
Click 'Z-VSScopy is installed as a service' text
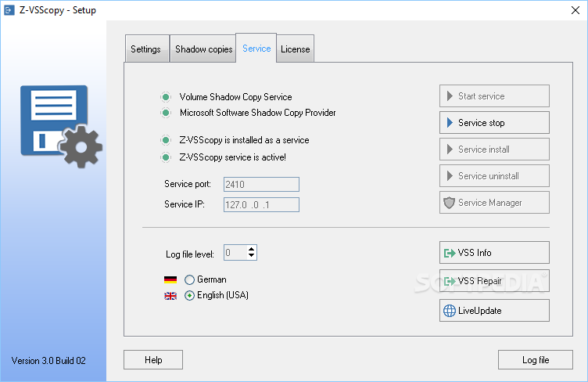click(244, 140)
